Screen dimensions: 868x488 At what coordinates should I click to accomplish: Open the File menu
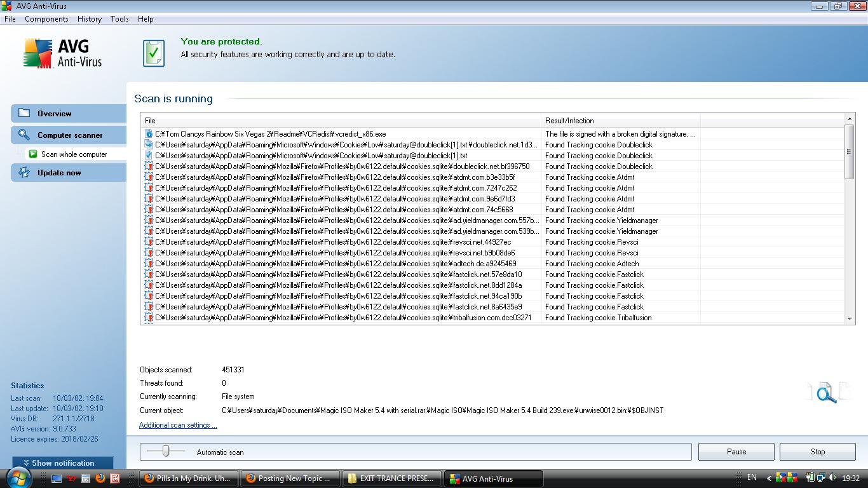(10, 19)
